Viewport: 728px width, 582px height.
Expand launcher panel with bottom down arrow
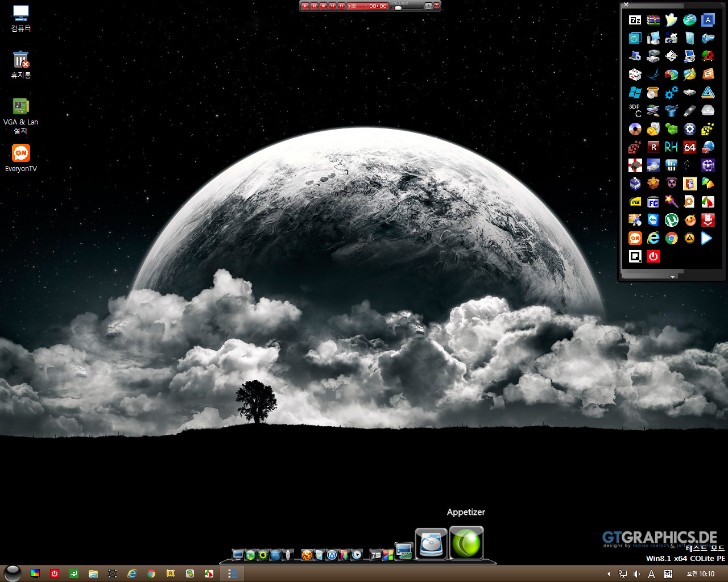(673, 277)
